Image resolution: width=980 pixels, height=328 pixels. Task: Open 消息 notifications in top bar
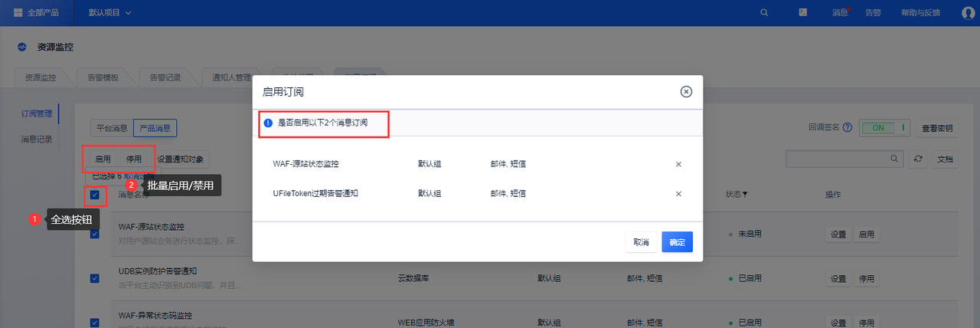pyautogui.click(x=840, y=12)
